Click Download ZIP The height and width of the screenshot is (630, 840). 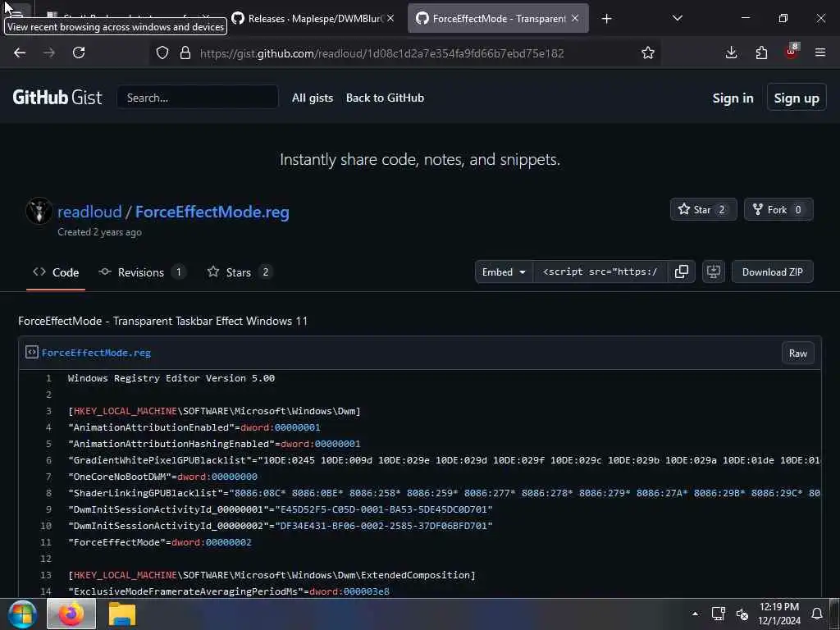click(772, 272)
